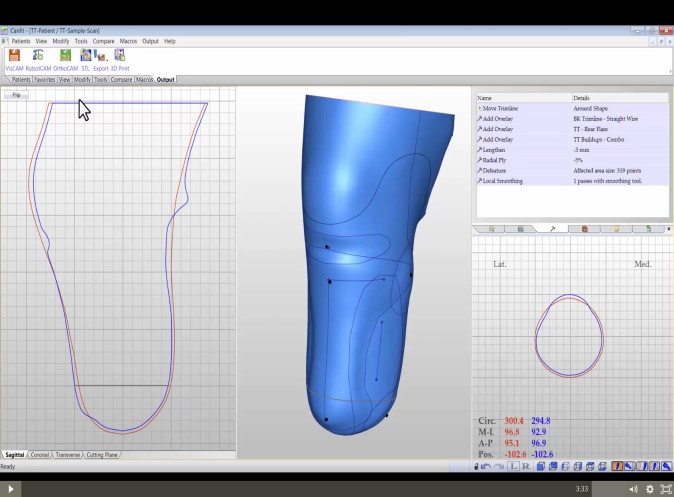Viewport: 674px width, 497px height.
Task: Switch to the Coronal view tab
Action: pyautogui.click(x=41, y=455)
